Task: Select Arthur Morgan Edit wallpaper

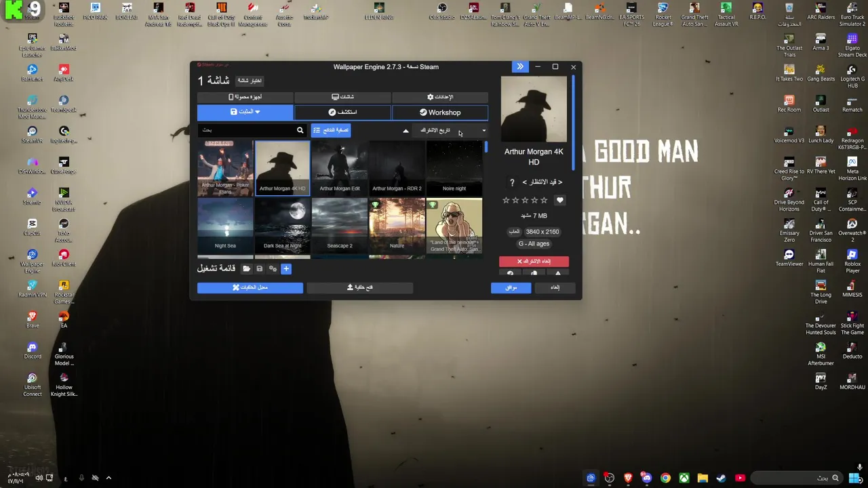Action: (340, 168)
